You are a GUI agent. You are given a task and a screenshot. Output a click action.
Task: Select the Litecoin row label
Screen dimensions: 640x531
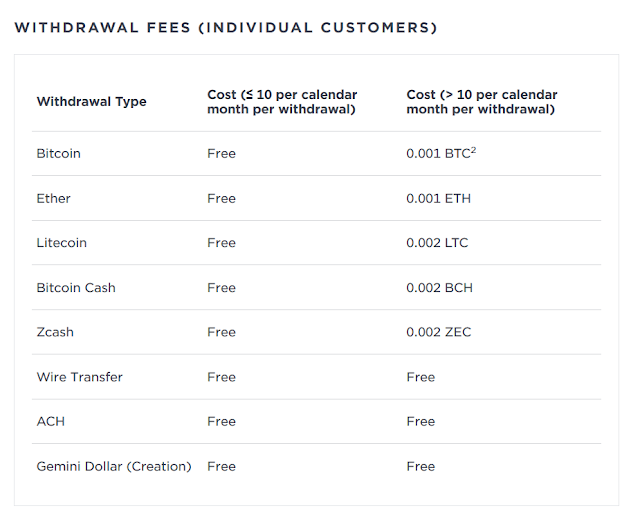click(62, 243)
